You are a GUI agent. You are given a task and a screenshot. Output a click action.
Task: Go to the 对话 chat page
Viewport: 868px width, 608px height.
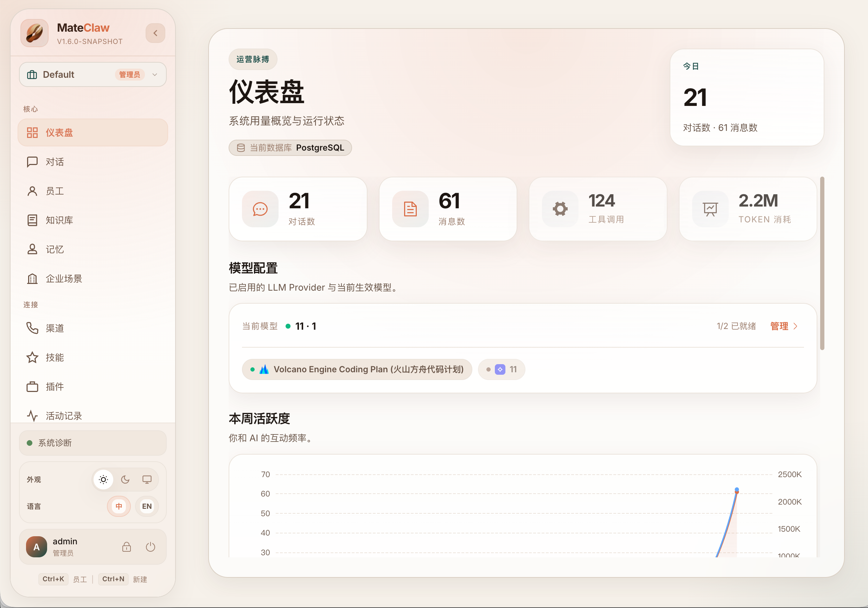(92, 162)
